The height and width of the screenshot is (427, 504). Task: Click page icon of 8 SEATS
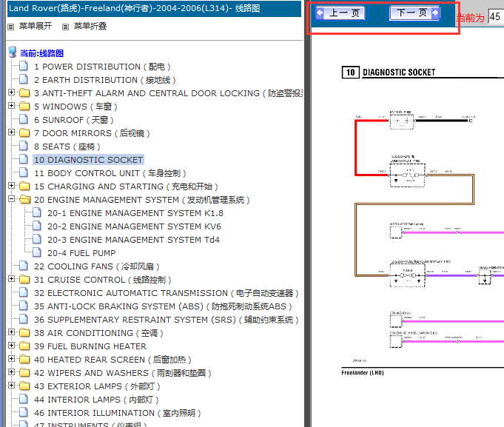24,146
